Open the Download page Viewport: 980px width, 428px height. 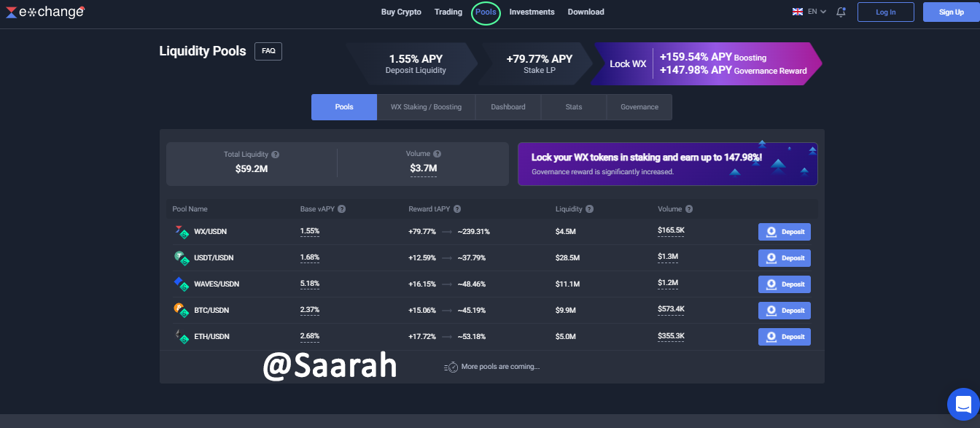[586, 12]
